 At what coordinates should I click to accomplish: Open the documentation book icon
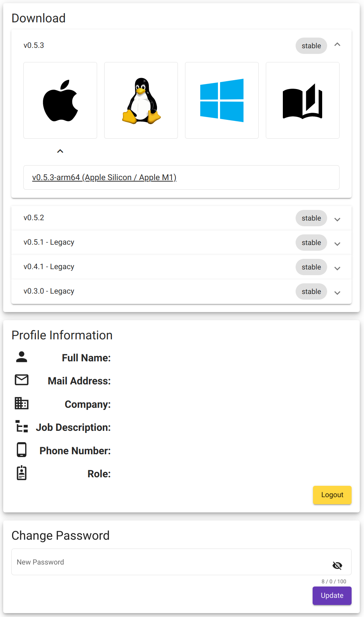click(303, 100)
